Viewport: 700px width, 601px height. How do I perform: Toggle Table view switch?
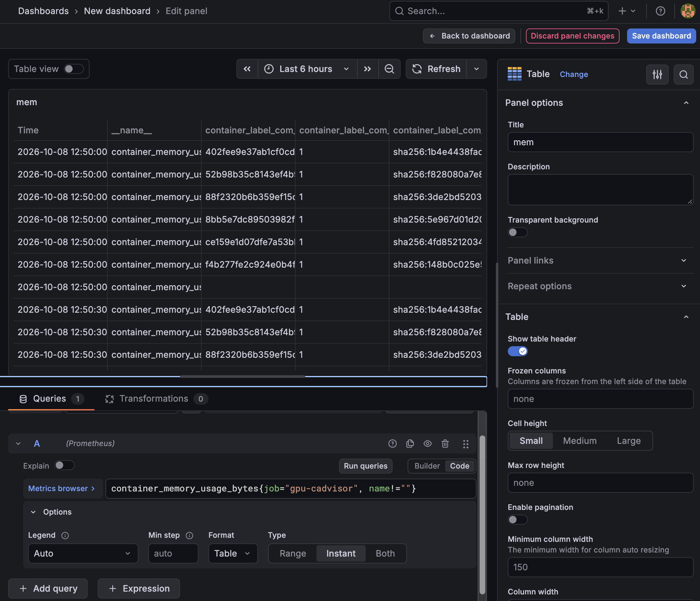73,69
